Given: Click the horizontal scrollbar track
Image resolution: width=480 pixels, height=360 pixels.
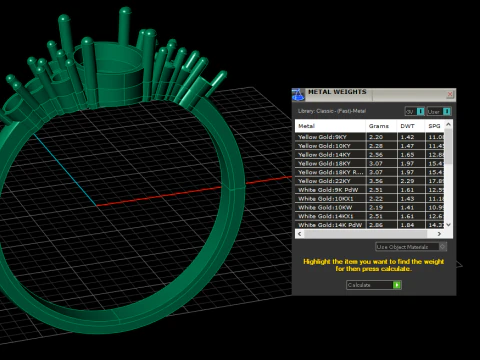Looking at the screenshot, I should click(x=369, y=234).
